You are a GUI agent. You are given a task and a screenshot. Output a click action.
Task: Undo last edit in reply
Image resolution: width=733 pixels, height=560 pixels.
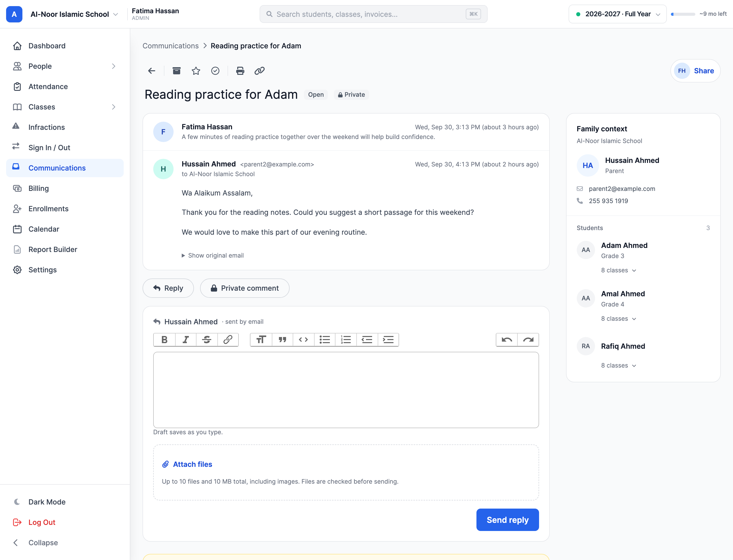click(x=507, y=340)
